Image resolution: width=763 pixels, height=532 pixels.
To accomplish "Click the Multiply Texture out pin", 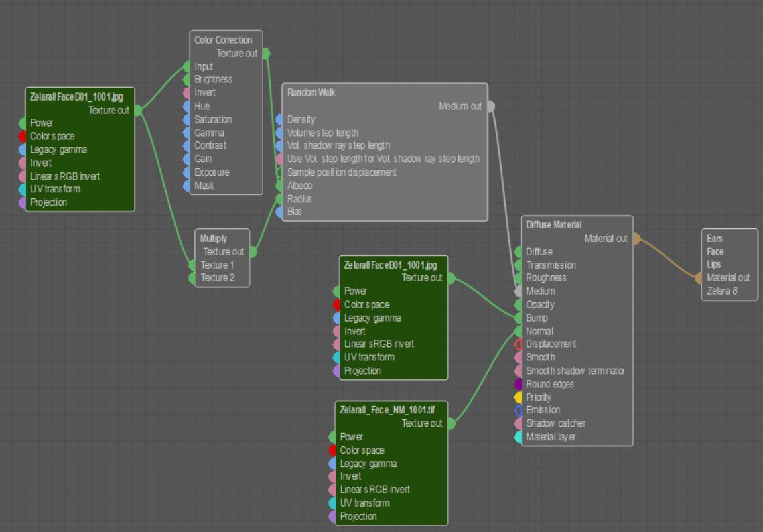I will click(x=253, y=252).
